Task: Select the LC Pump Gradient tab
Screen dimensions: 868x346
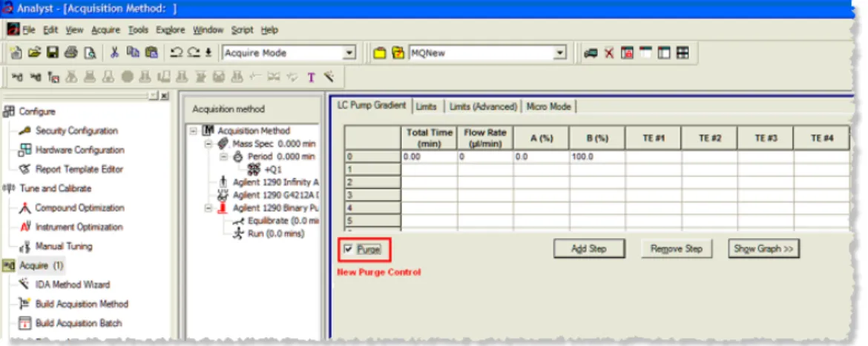Action: click(372, 105)
